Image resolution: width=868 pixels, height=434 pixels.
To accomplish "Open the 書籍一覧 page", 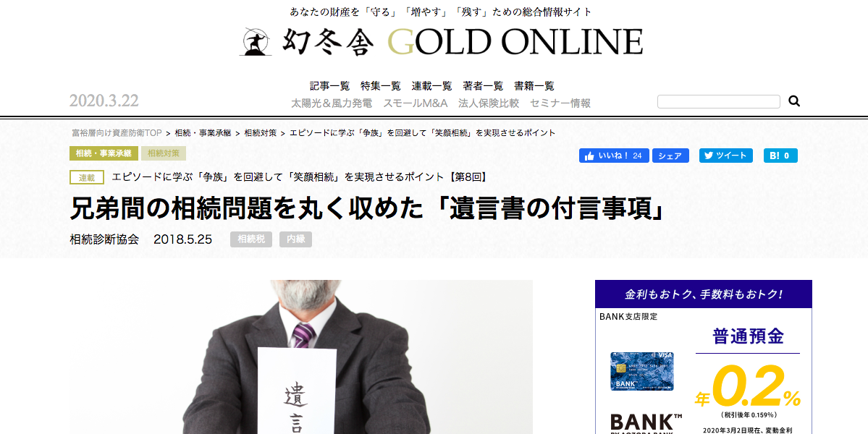I will (x=534, y=86).
